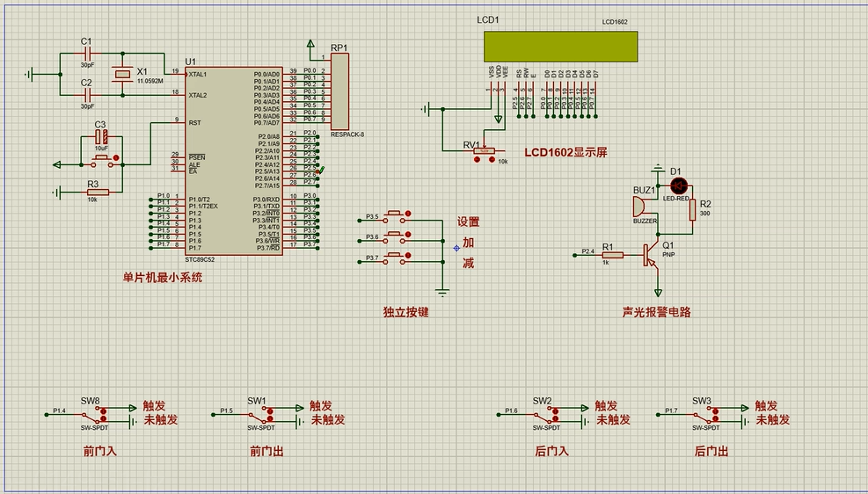
Task: Toggle the SW8 front door entry switch
Action: click(x=91, y=415)
